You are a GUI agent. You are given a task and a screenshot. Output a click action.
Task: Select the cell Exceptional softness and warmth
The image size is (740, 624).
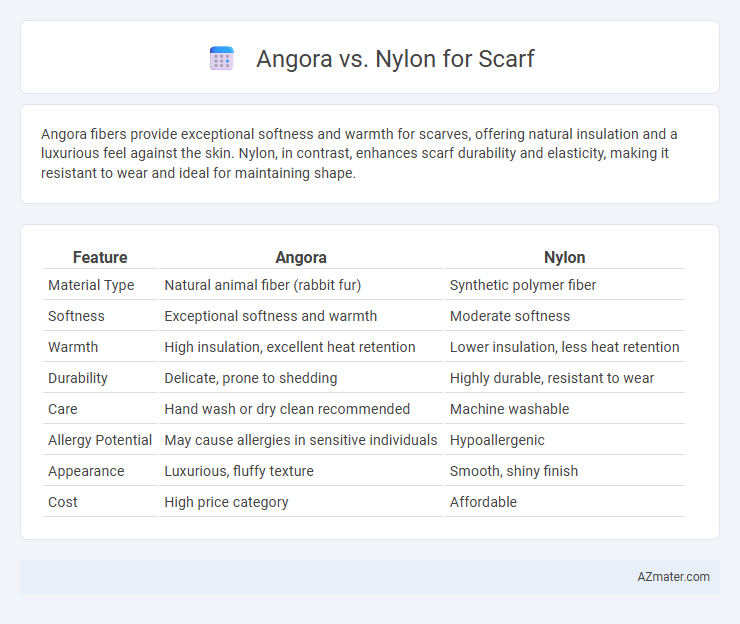pos(270,316)
